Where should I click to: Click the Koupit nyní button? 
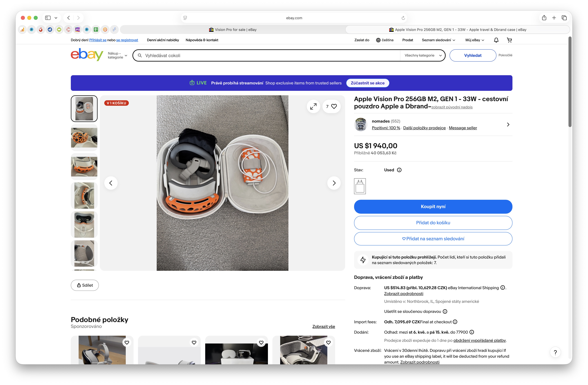pyautogui.click(x=433, y=207)
